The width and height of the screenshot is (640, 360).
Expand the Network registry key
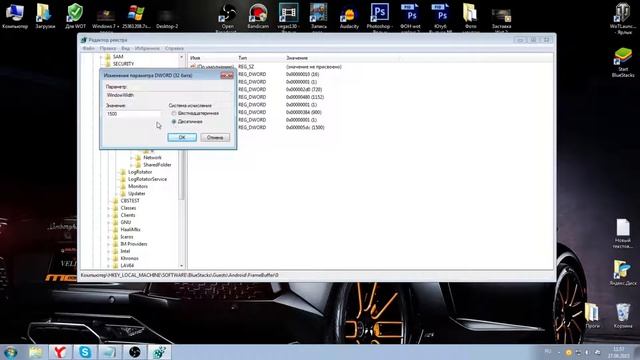click(131, 158)
